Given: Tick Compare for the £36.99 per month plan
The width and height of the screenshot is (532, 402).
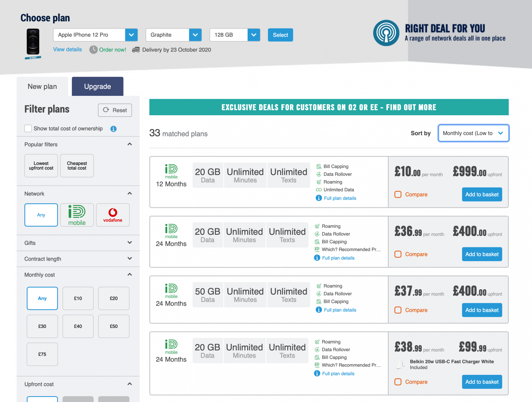Looking at the screenshot, I should [398, 254].
